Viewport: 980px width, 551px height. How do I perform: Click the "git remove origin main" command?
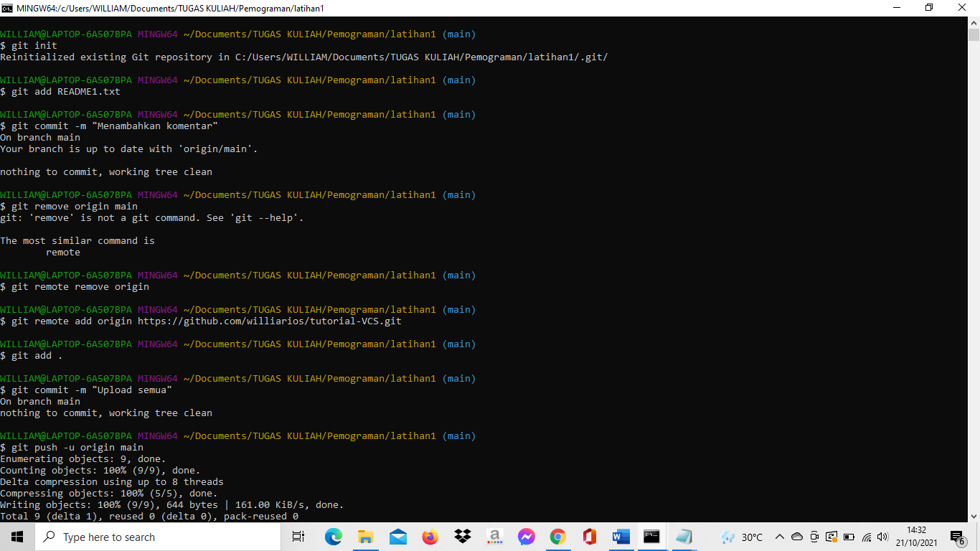69,207
